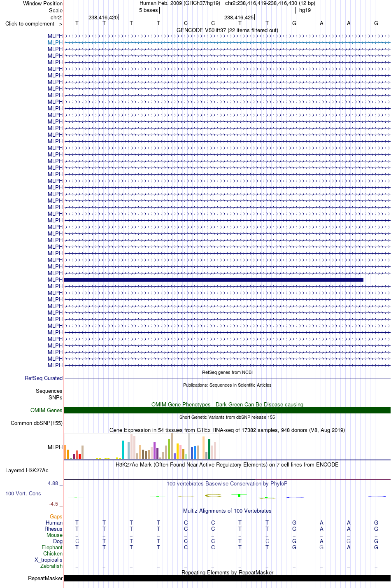Viewport: 391px width, 588px height.
Task: Select the MLPH label beside the thick exon bar
Action: pyautogui.click(x=55, y=280)
